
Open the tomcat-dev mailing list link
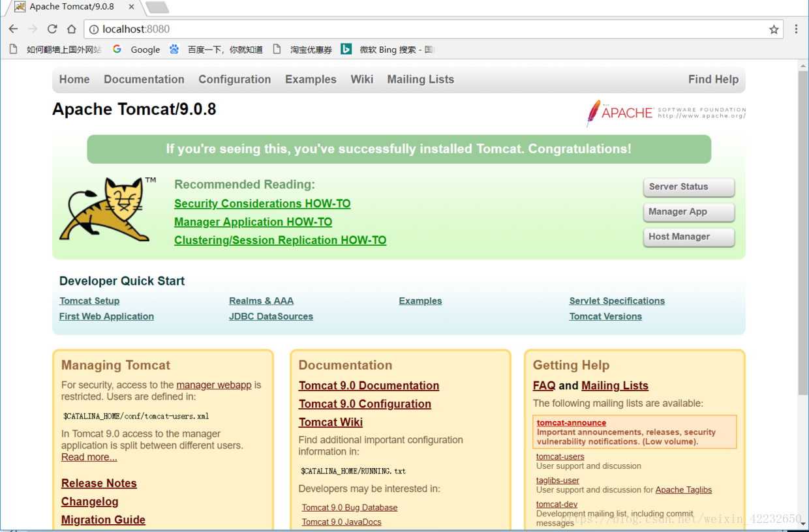(x=557, y=504)
